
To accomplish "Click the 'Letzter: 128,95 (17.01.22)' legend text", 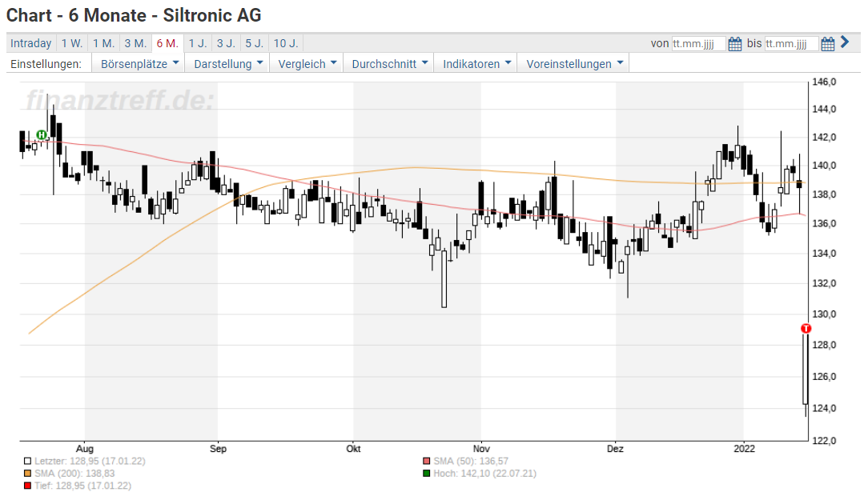I will (90, 461).
